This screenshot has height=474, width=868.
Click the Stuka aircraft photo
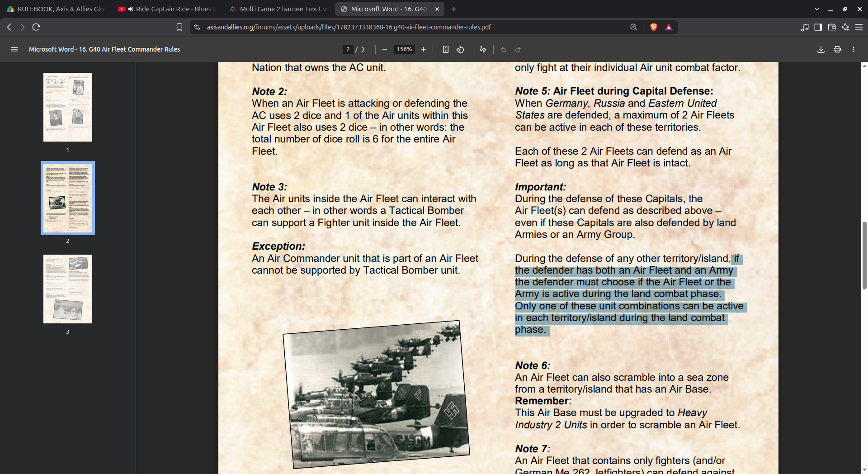[376, 394]
